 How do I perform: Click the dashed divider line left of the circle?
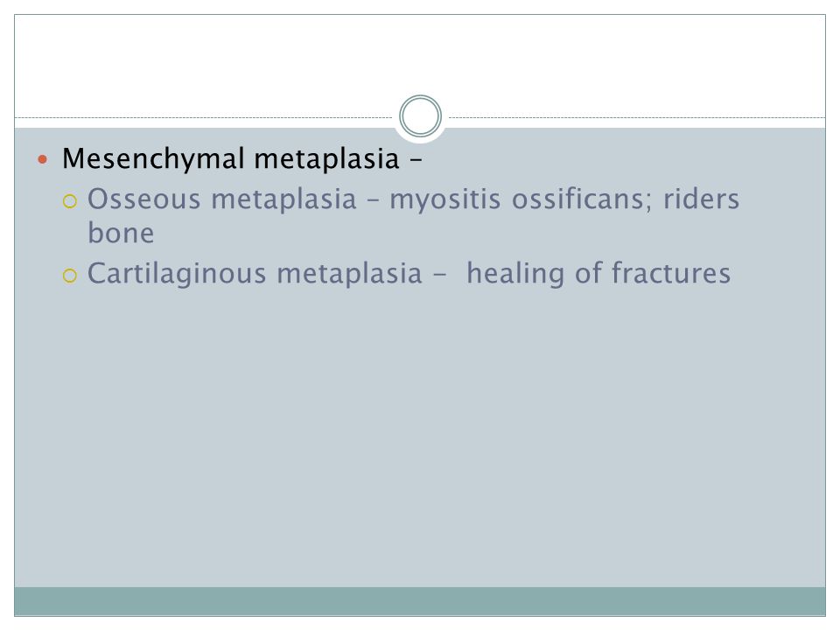[x=204, y=117]
